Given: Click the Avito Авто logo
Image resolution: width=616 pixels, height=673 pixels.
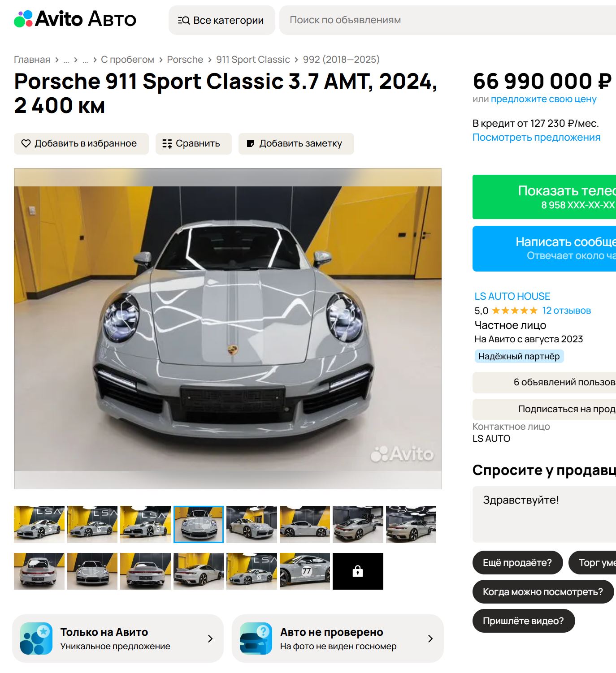Looking at the screenshot, I should pos(75,19).
